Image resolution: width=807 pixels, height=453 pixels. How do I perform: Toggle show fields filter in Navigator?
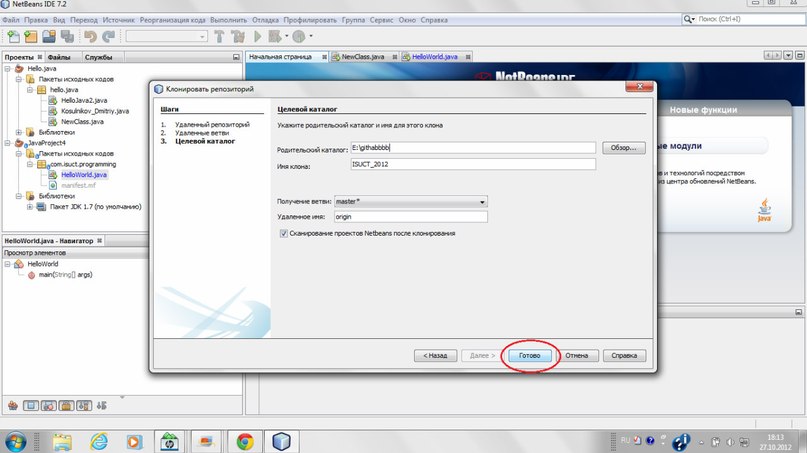(31, 406)
